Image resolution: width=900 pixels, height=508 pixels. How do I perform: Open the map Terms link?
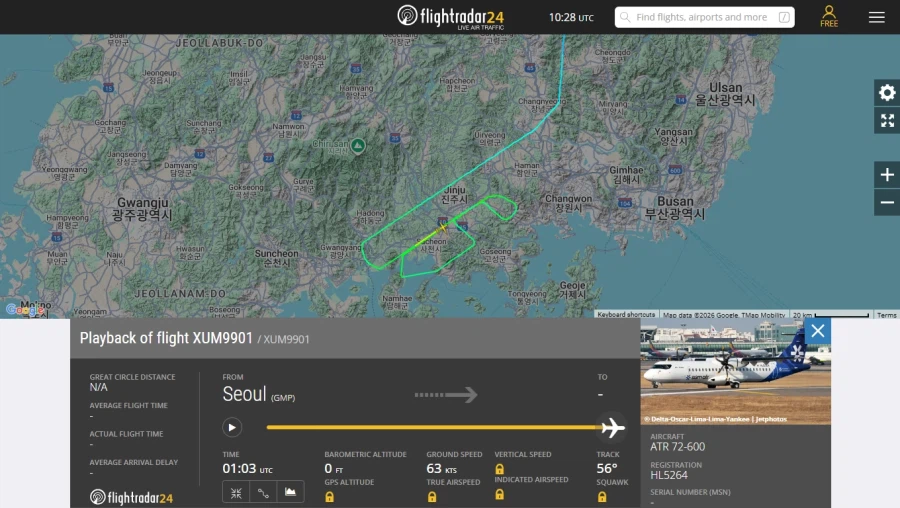pyautogui.click(x=887, y=315)
